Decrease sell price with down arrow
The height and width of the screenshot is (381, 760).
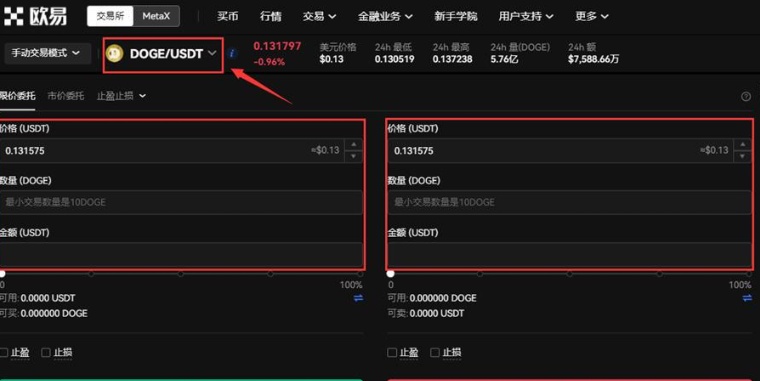[x=742, y=156]
